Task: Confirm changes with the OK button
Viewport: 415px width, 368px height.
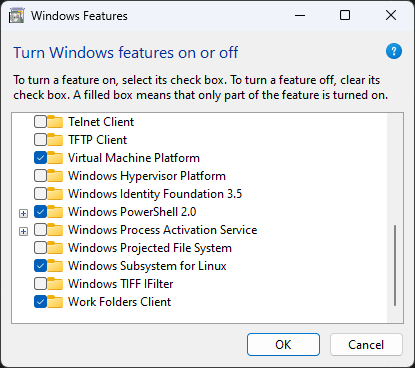Action: click(x=283, y=345)
